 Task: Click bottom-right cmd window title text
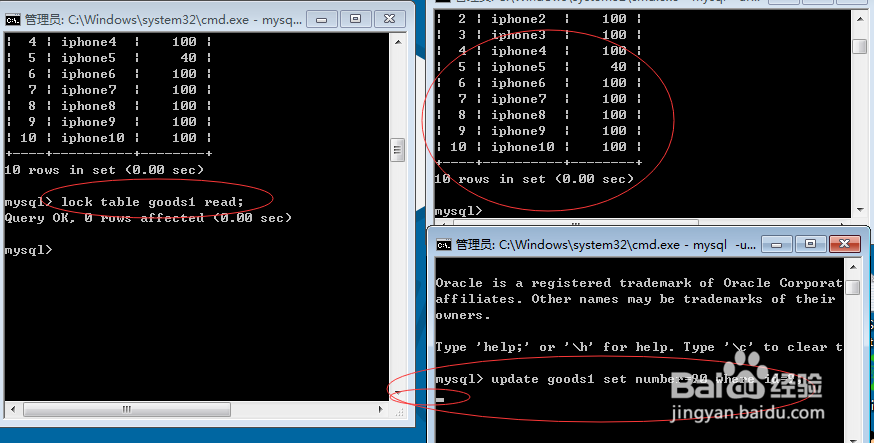coord(605,245)
